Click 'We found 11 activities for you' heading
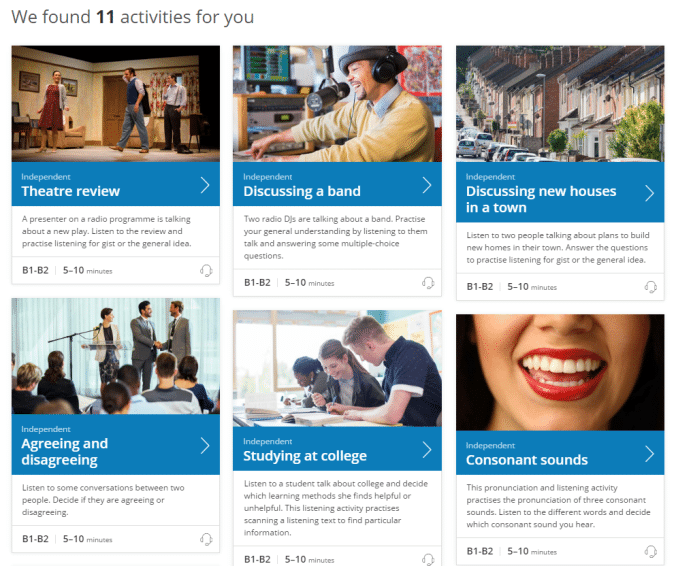Viewport: 676px width, 566px height. click(x=132, y=17)
